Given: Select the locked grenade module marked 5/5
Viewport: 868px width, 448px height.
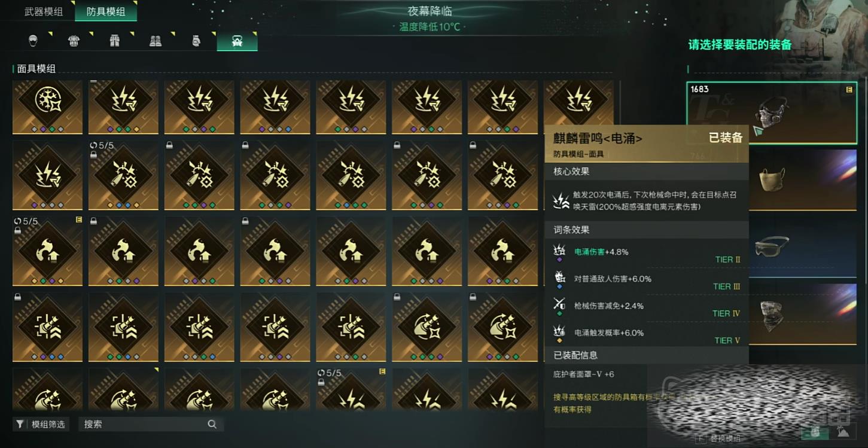Looking at the screenshot, I should pos(123,175).
